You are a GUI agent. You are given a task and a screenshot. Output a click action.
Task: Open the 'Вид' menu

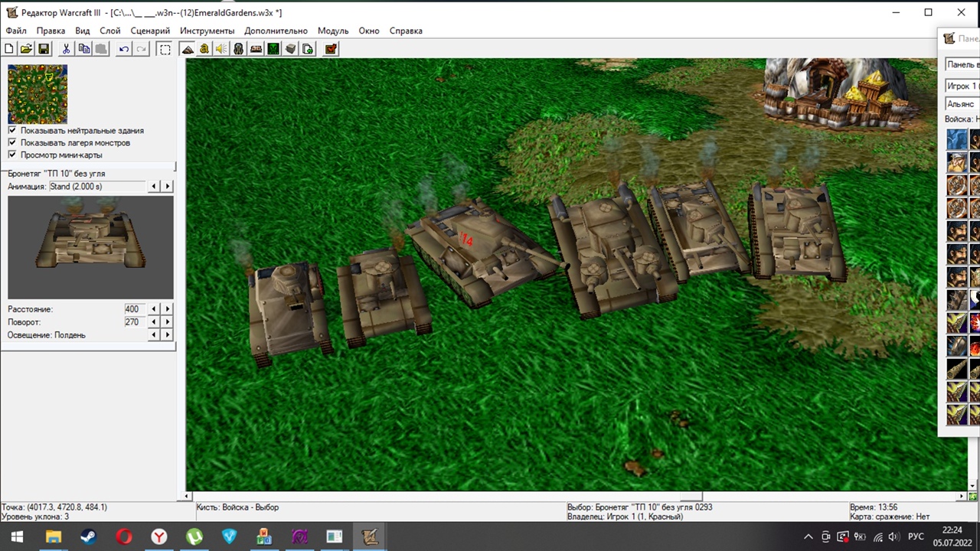[x=83, y=31]
